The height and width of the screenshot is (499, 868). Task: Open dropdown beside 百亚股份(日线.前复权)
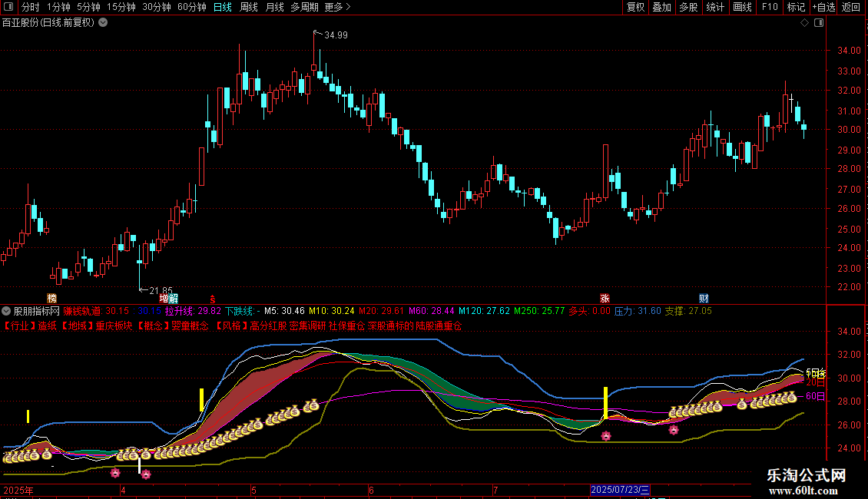click(x=103, y=23)
